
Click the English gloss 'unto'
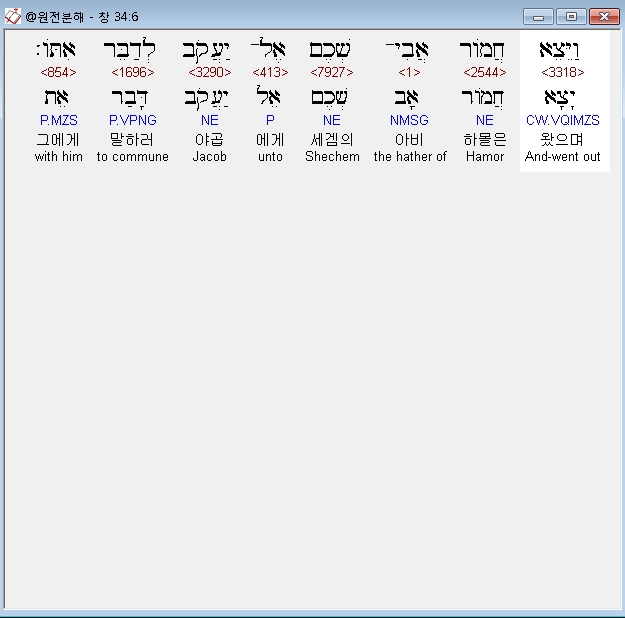pos(270,156)
